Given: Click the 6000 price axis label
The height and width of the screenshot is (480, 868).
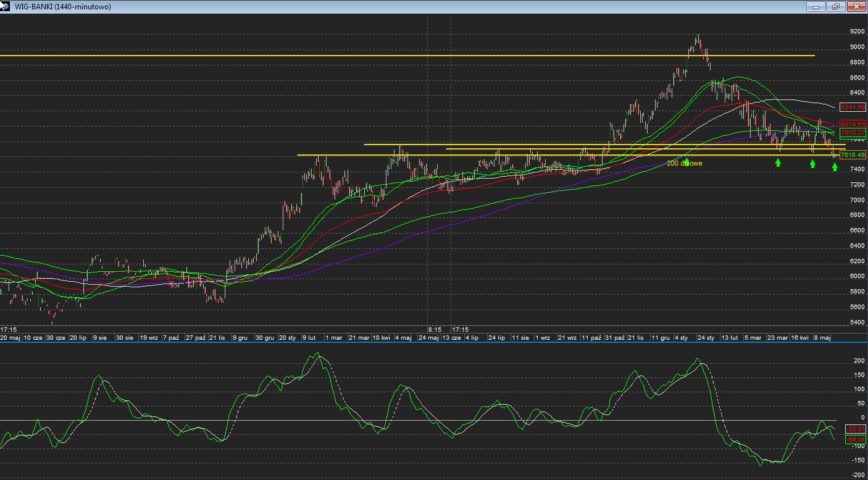Looking at the screenshot, I should (857, 276).
